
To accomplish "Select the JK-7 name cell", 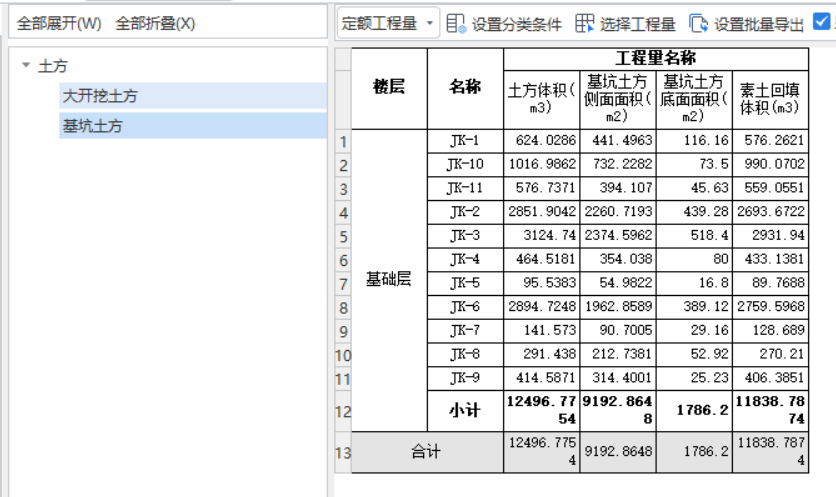I will pyautogui.click(x=465, y=331).
